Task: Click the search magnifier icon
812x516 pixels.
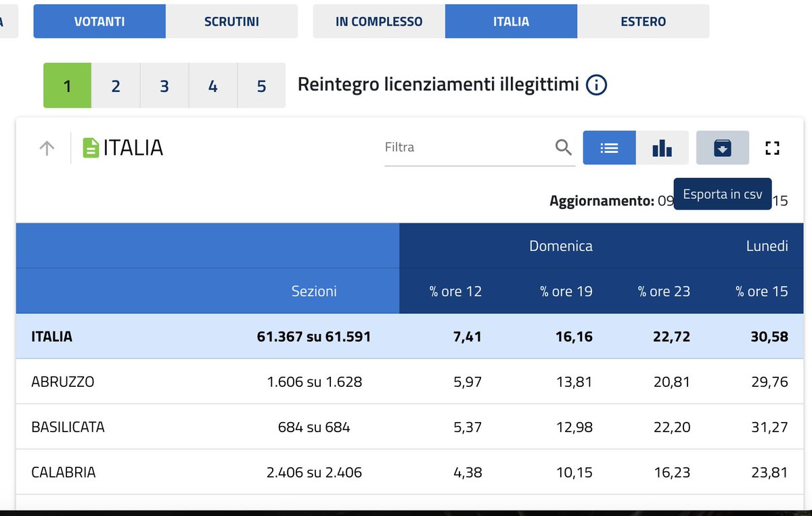Action: tap(562, 147)
